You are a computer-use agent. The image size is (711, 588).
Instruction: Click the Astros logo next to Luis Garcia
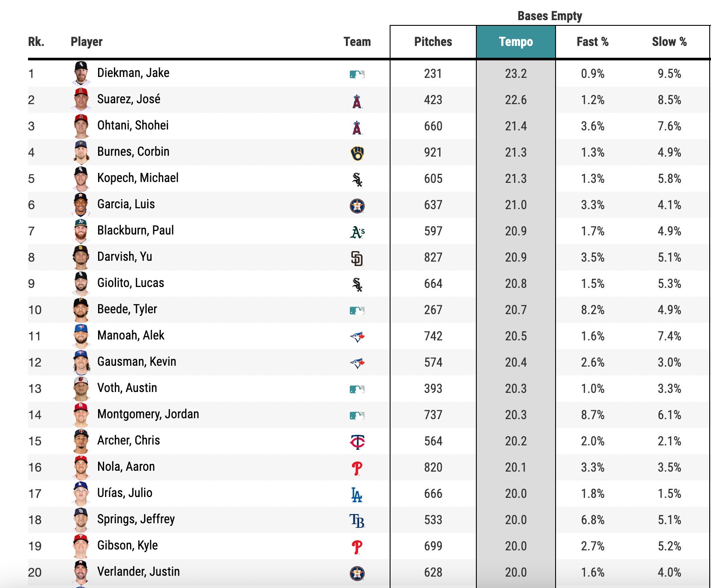pos(357,206)
